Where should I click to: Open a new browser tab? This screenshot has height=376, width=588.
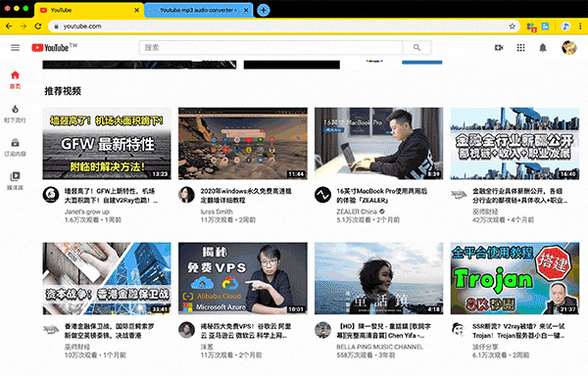[264, 10]
